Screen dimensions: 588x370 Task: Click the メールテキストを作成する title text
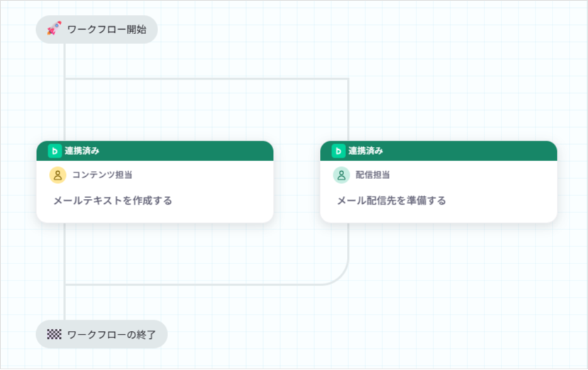[113, 200]
